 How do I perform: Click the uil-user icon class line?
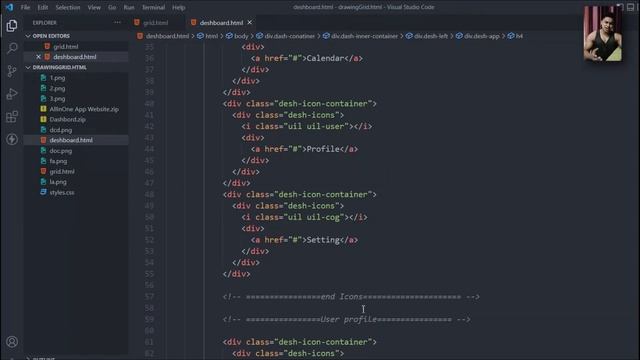pyautogui.click(x=307, y=127)
